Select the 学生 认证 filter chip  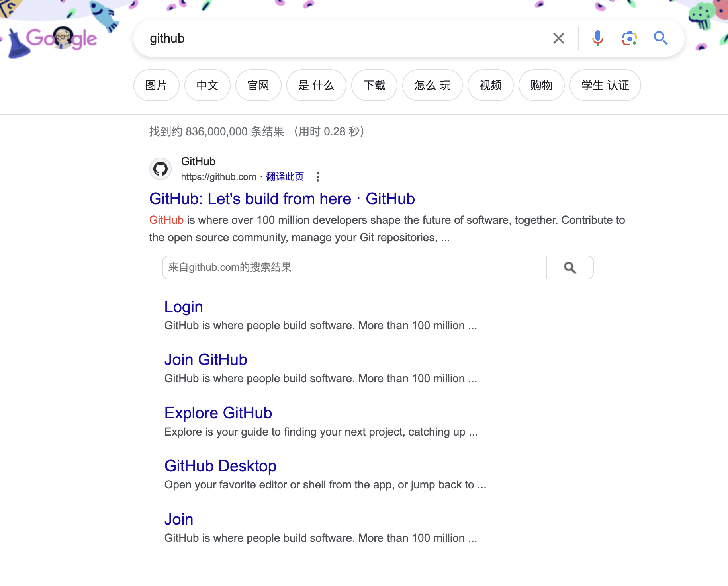605,85
